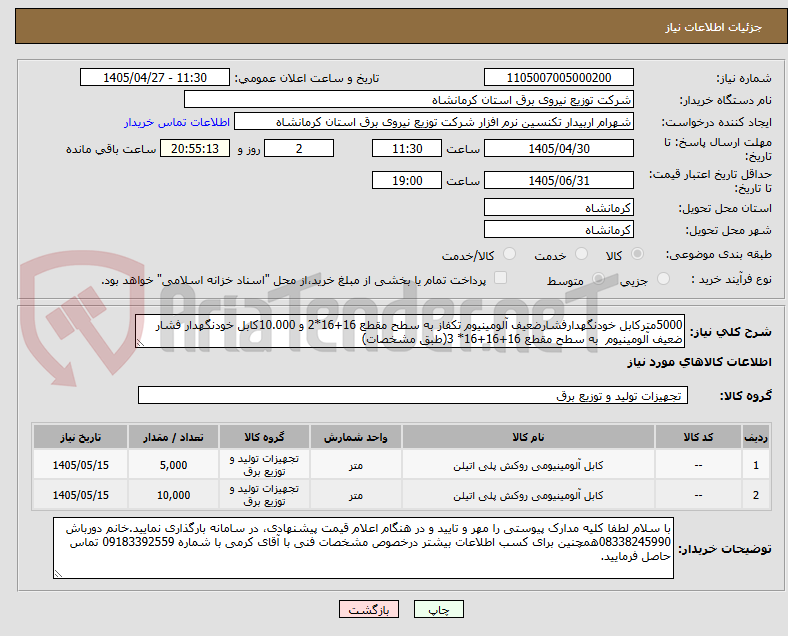Click the price validity time 19:00

click(407, 180)
